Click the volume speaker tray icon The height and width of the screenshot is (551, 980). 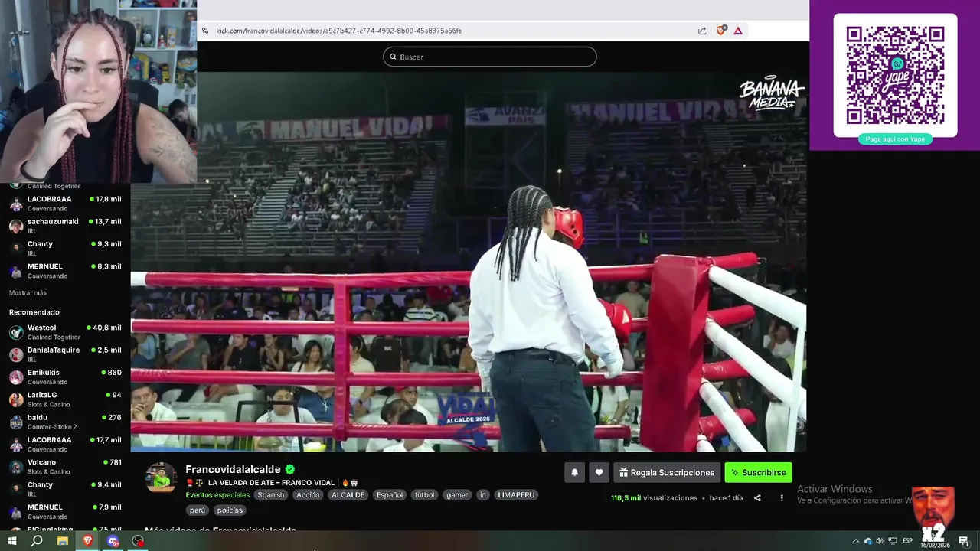(x=879, y=541)
